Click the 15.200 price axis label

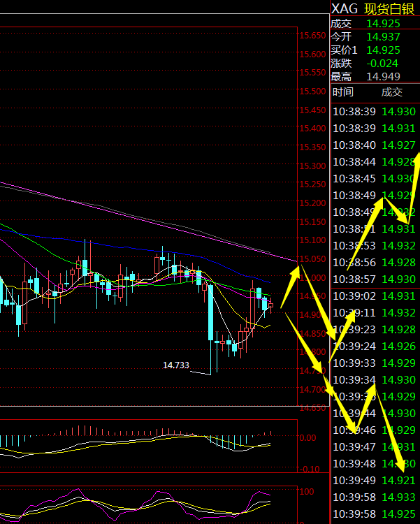(x=312, y=203)
